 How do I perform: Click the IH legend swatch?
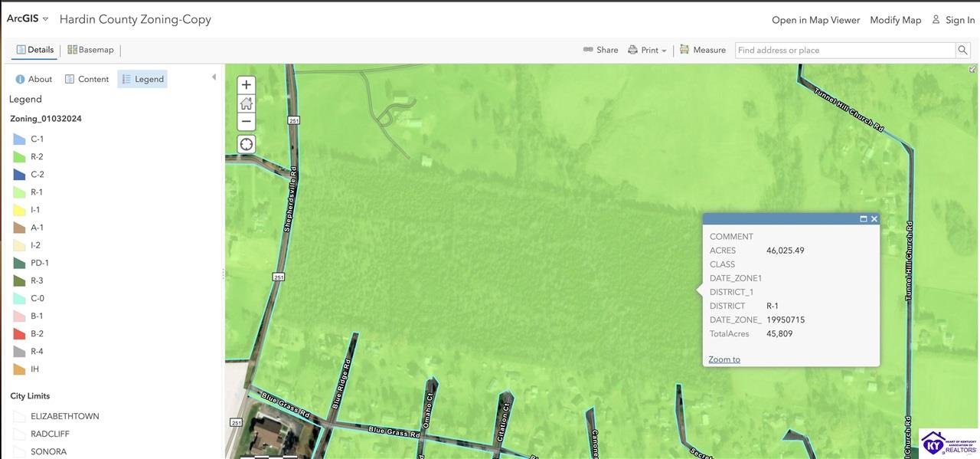[x=20, y=369]
